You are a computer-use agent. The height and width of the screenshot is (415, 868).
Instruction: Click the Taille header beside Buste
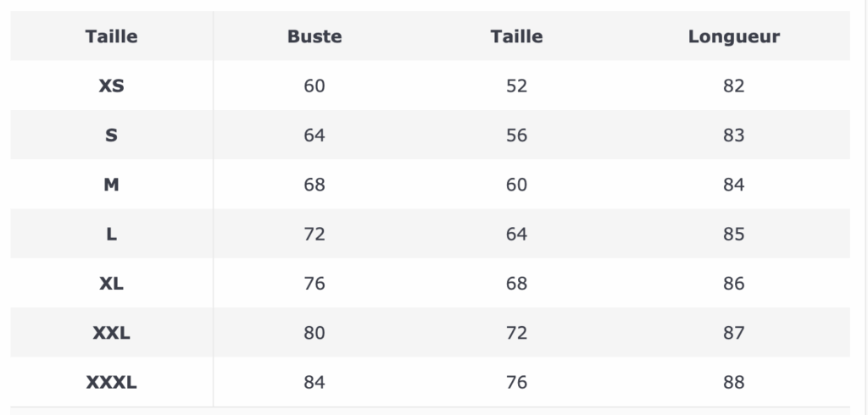tap(516, 36)
